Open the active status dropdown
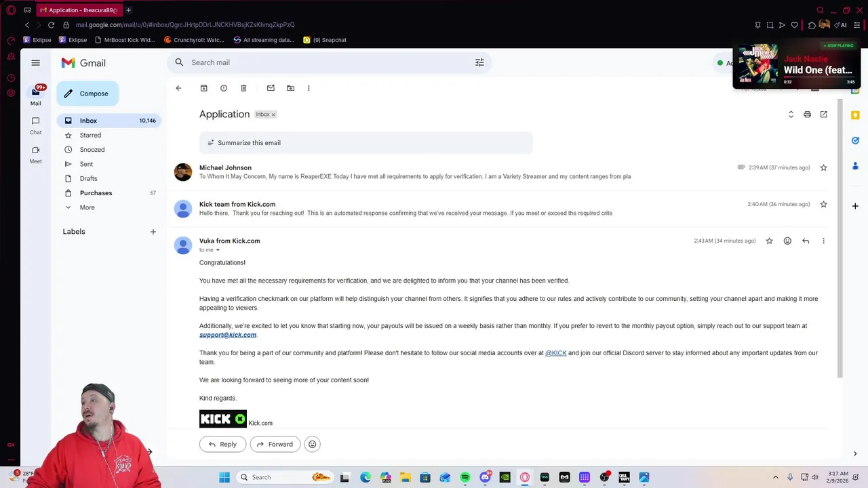Viewport: 868px width, 488px height. tap(724, 63)
